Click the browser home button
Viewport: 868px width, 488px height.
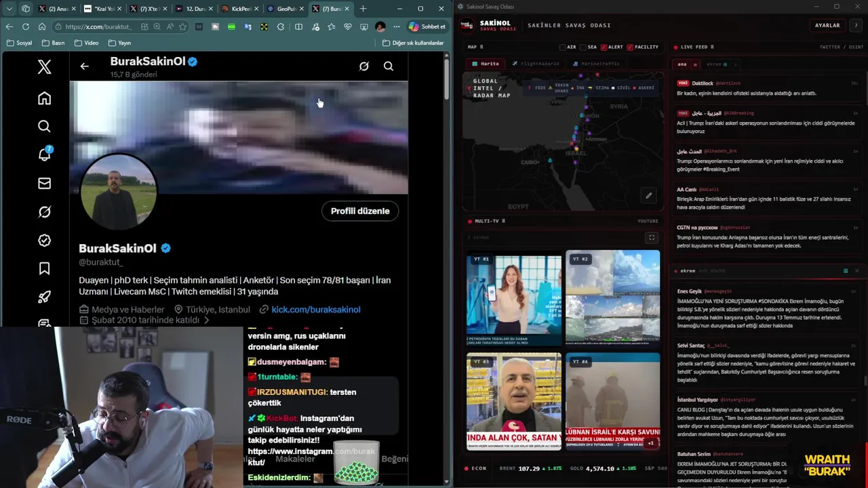tap(42, 26)
